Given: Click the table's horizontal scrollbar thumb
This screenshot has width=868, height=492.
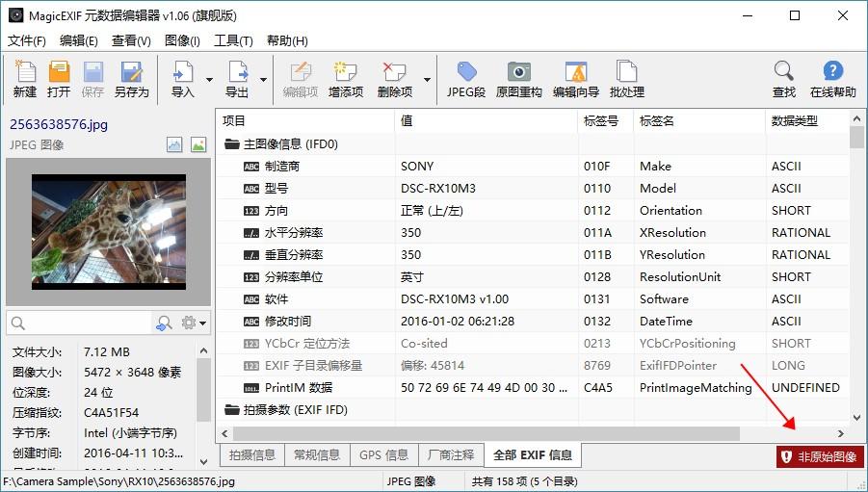Looking at the screenshot, I should click(x=487, y=433).
